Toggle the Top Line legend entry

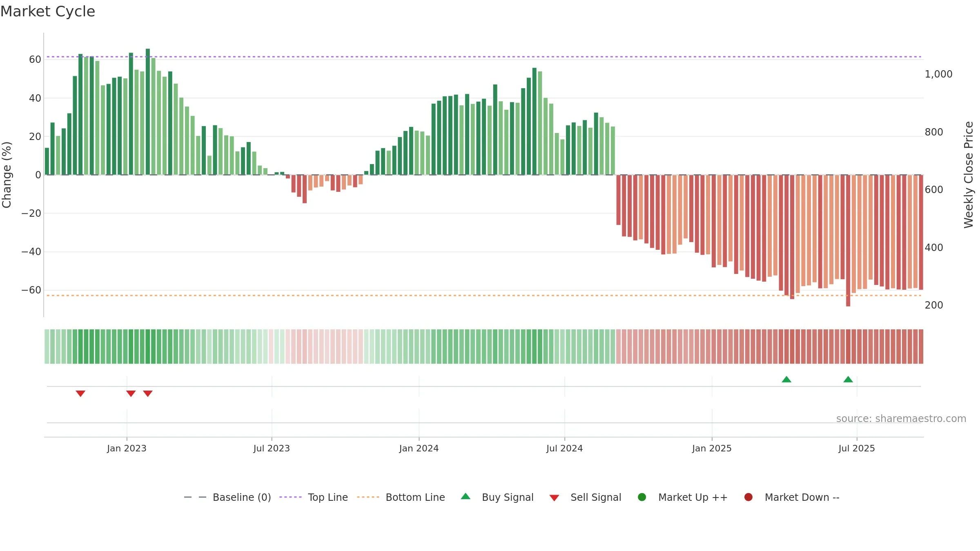(314, 497)
